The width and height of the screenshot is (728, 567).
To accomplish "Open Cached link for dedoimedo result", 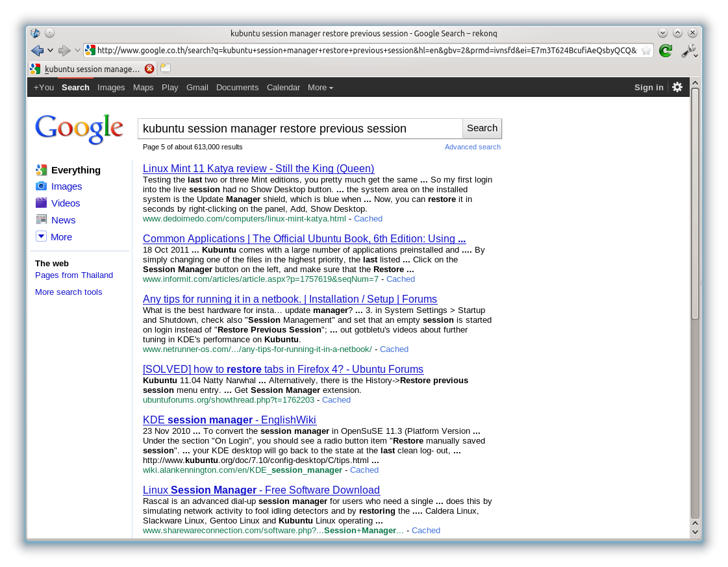I will (x=368, y=219).
